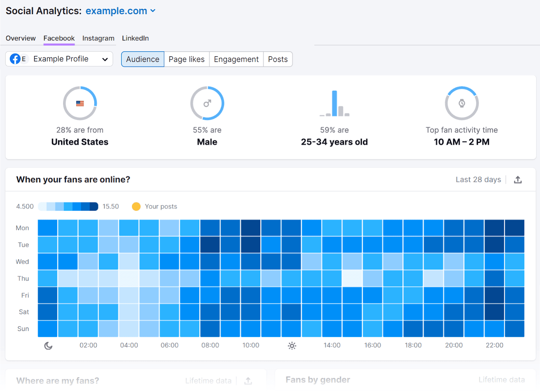This screenshot has width=540, height=392.
Task: Select the export icon for fan activity data
Action: (518, 179)
